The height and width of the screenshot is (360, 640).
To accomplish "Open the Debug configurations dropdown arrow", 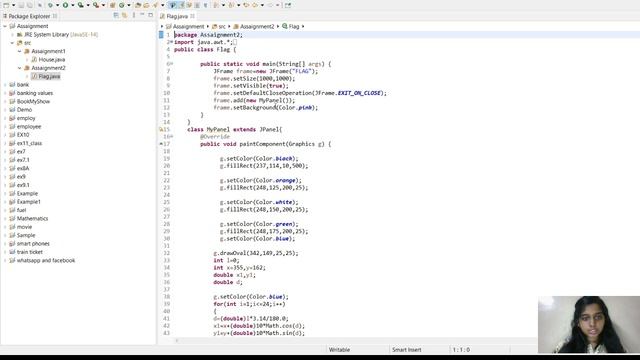I will [x=58, y=5].
